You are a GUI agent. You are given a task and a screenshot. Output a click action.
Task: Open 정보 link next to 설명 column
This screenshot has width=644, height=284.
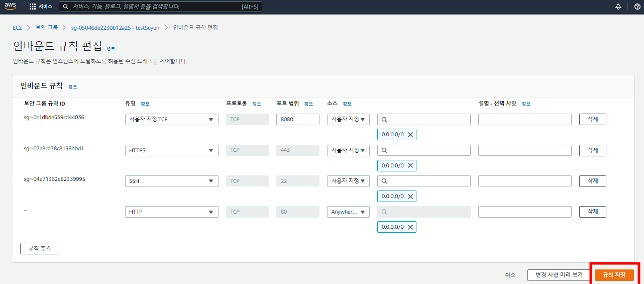(x=526, y=104)
